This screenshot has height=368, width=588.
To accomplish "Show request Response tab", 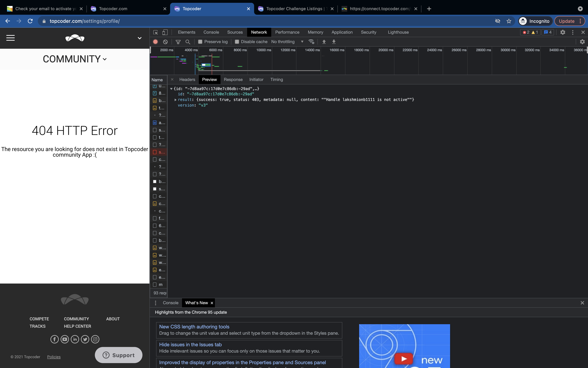I will [233, 80].
